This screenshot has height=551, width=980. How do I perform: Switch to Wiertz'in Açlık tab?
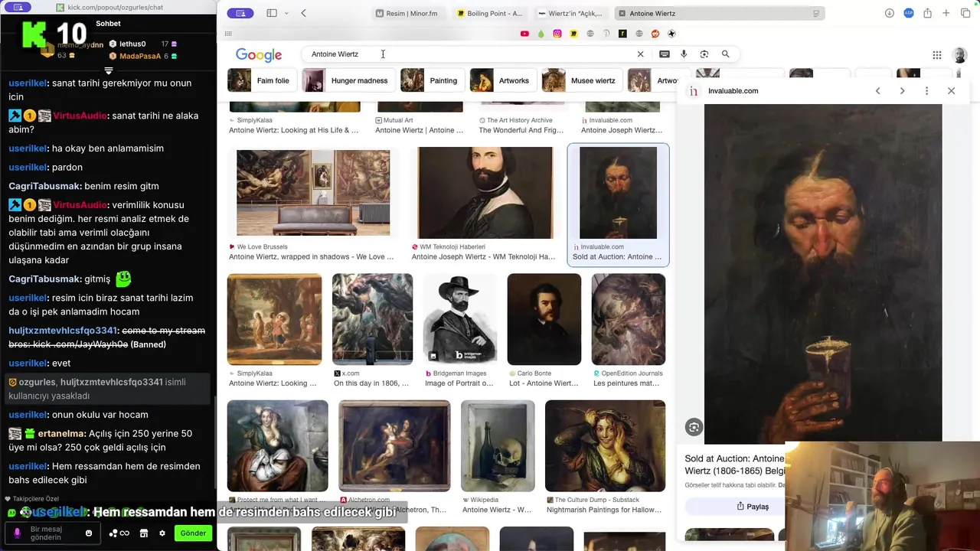pyautogui.click(x=570, y=14)
